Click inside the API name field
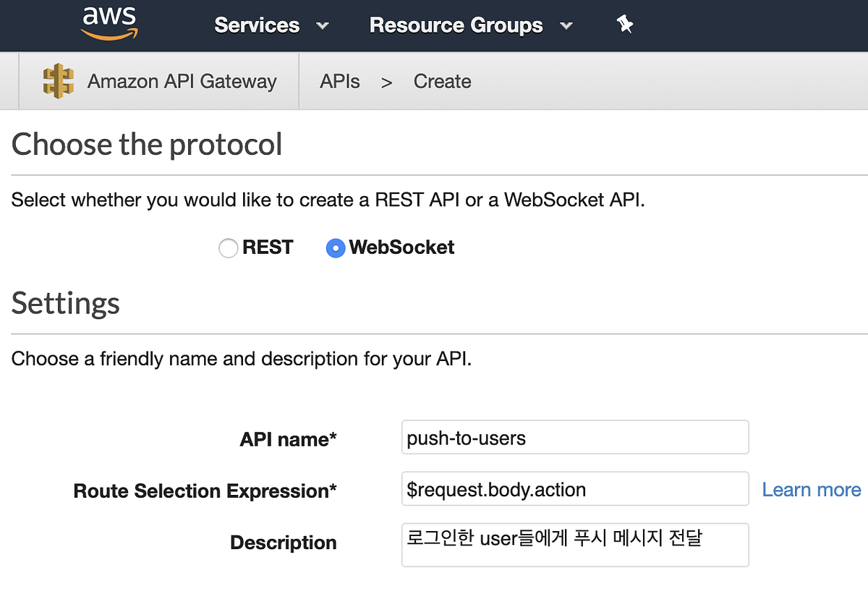This screenshot has width=868, height=594. click(574, 437)
